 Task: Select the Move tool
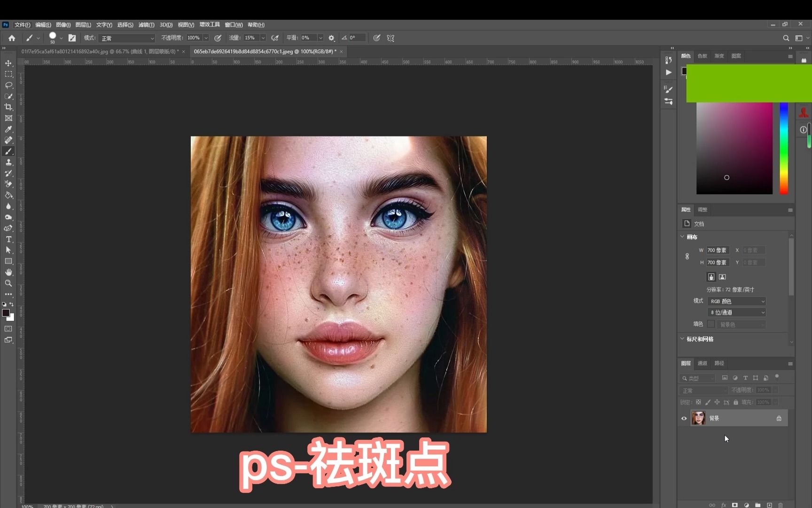(x=8, y=62)
